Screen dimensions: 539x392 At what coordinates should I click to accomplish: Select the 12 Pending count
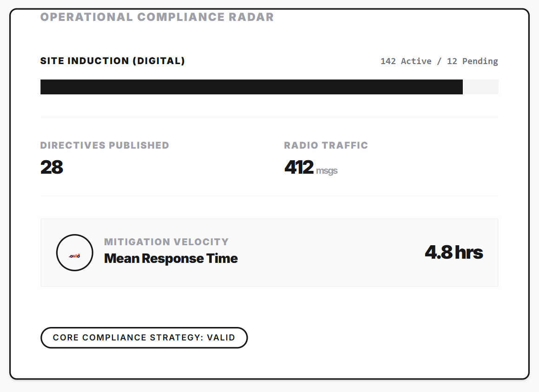tap(473, 61)
